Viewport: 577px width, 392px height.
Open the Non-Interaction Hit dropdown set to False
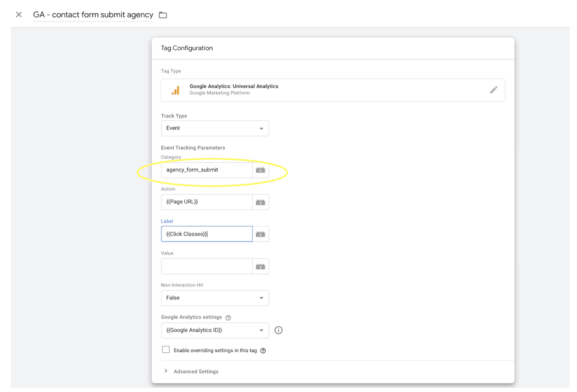pyautogui.click(x=215, y=298)
